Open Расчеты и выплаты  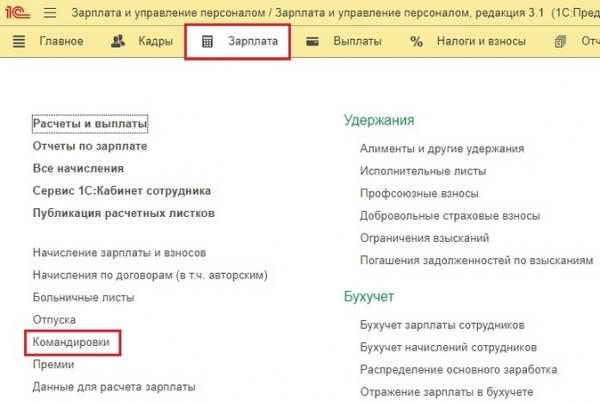[x=90, y=124]
